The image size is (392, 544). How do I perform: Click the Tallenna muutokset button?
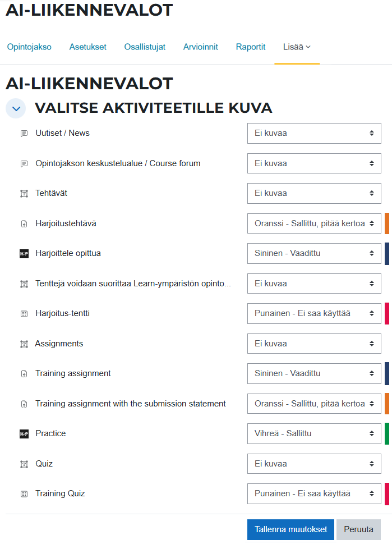tap(290, 529)
